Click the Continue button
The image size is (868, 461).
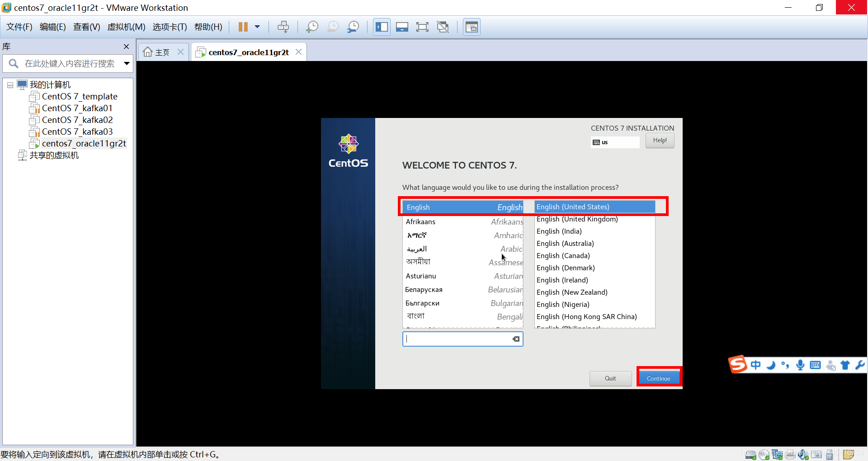point(659,378)
